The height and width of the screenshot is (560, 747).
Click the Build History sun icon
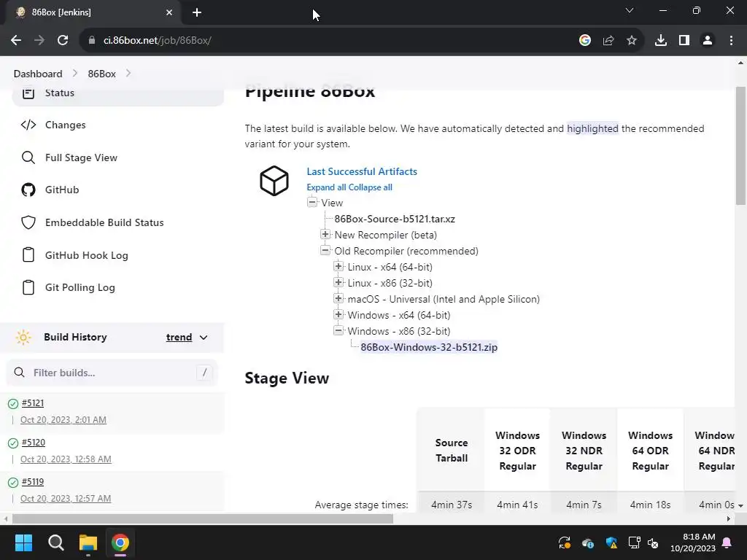tap(23, 337)
